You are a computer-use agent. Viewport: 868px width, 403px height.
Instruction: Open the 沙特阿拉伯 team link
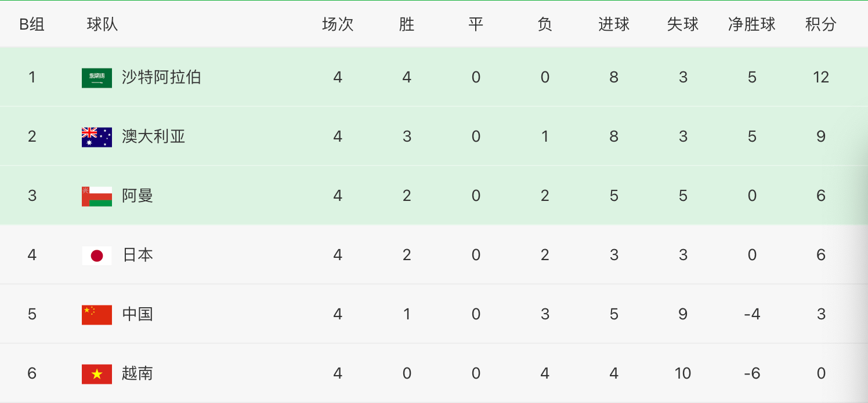click(161, 77)
